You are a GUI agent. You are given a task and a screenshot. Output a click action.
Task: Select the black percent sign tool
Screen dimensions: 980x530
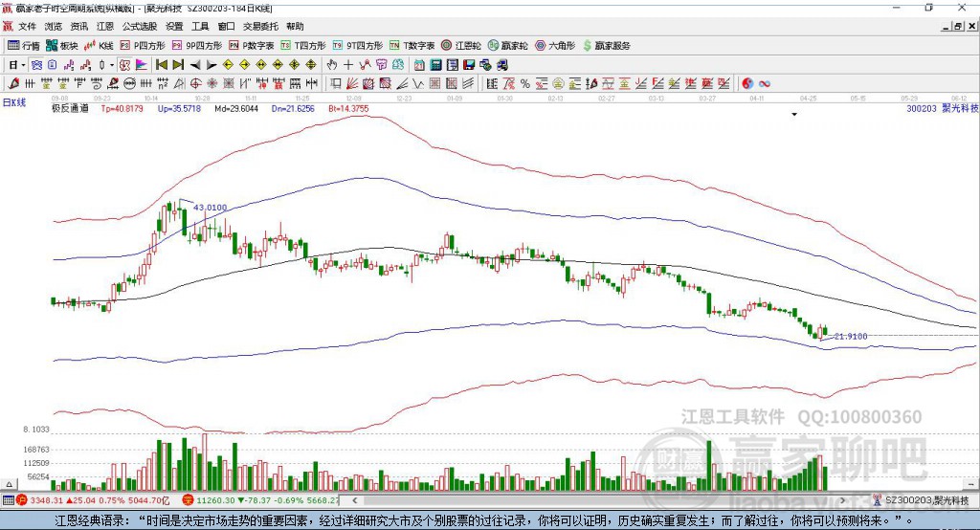pyautogui.click(x=525, y=84)
